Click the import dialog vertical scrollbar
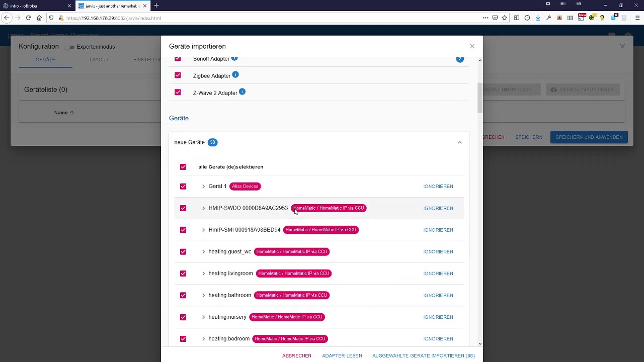Image resolution: width=644 pixels, height=362 pixels. coord(479,98)
